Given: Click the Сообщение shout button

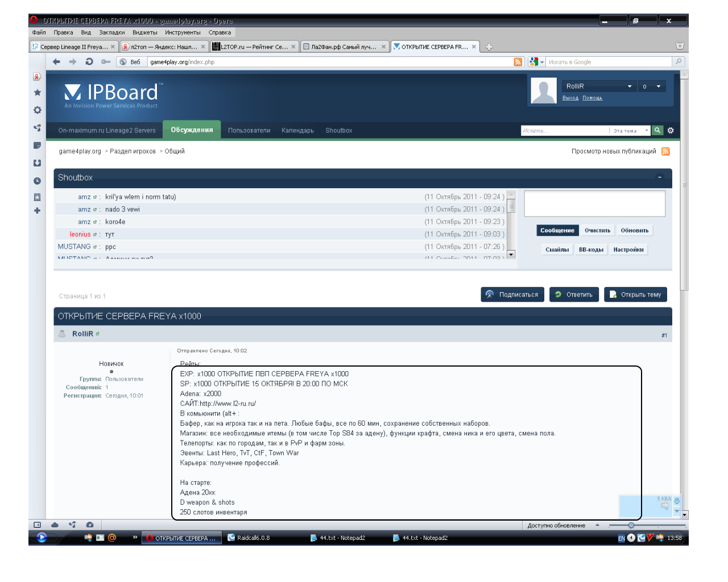Looking at the screenshot, I should coord(557,231).
